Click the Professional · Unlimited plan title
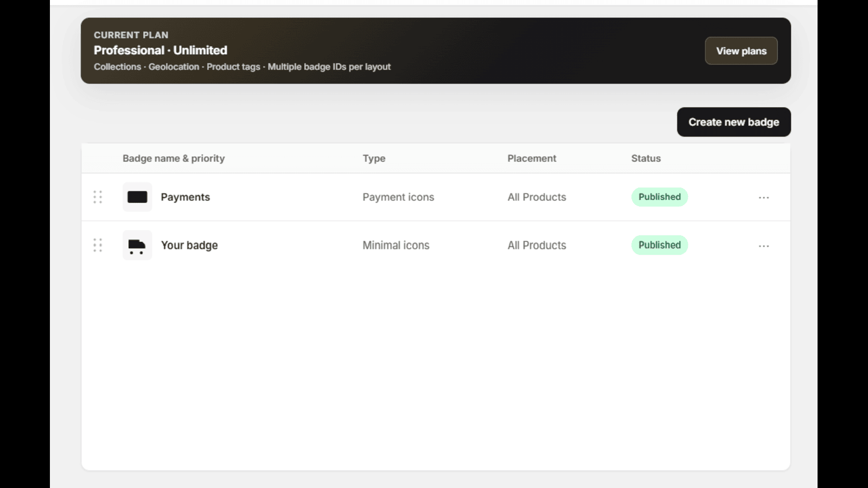Screen dimensions: 868x488 161,50
